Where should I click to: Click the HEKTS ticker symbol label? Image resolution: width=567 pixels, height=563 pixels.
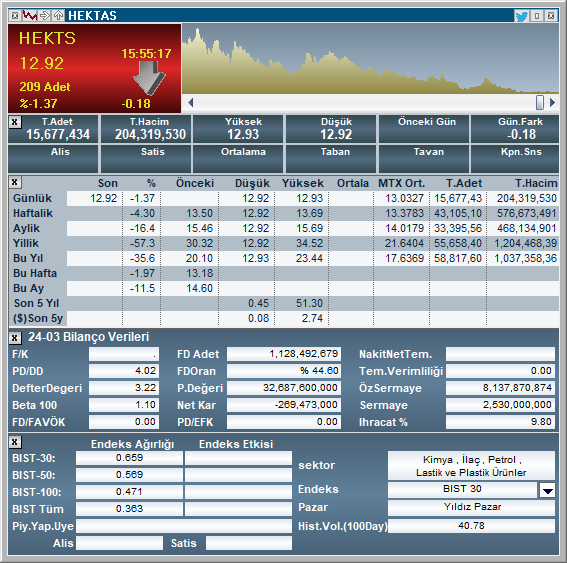point(47,38)
